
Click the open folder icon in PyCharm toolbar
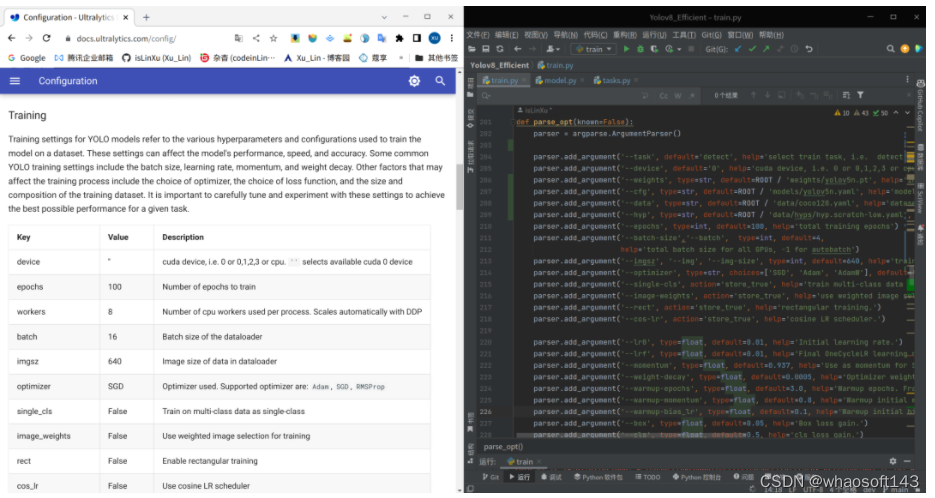472,49
